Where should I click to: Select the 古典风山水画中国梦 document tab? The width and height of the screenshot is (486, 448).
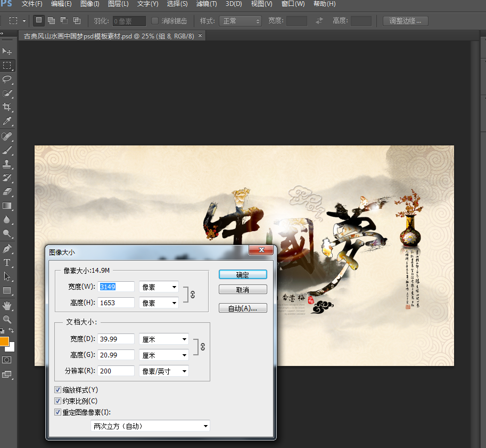(x=109, y=36)
